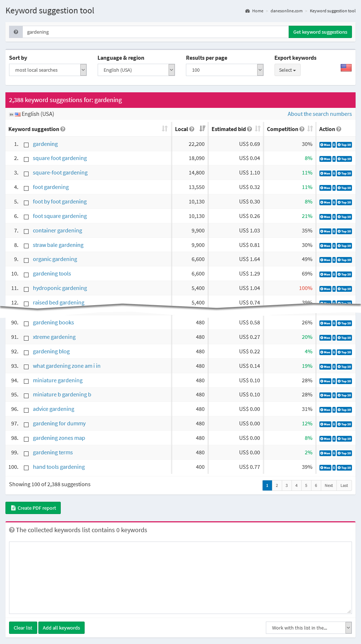This screenshot has height=644, width=361.
Task: Click info icon for 'container gardening' row
Action: point(334,231)
